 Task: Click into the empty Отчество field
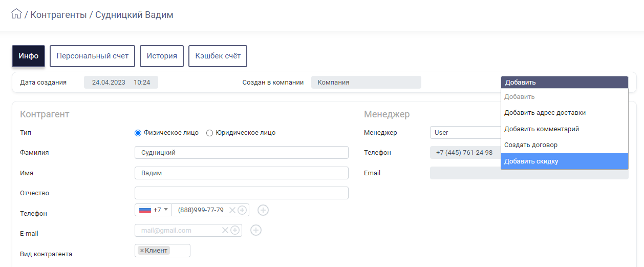pos(242,193)
